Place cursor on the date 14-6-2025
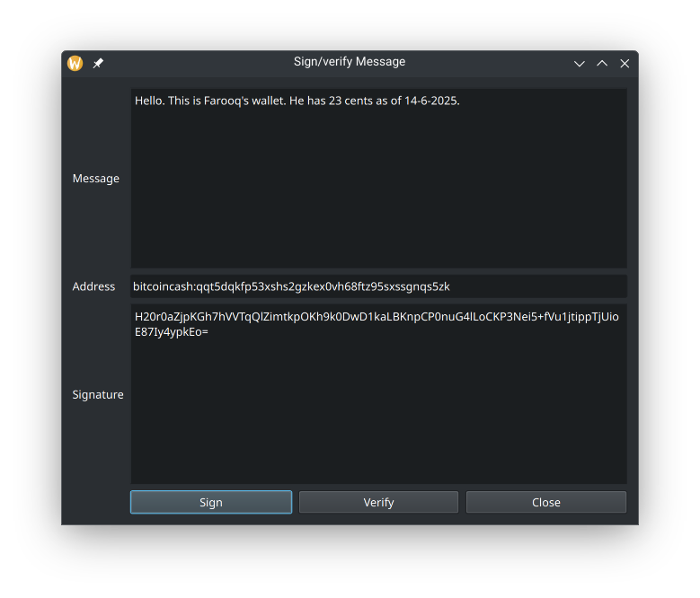This screenshot has height=598, width=700. (x=431, y=101)
